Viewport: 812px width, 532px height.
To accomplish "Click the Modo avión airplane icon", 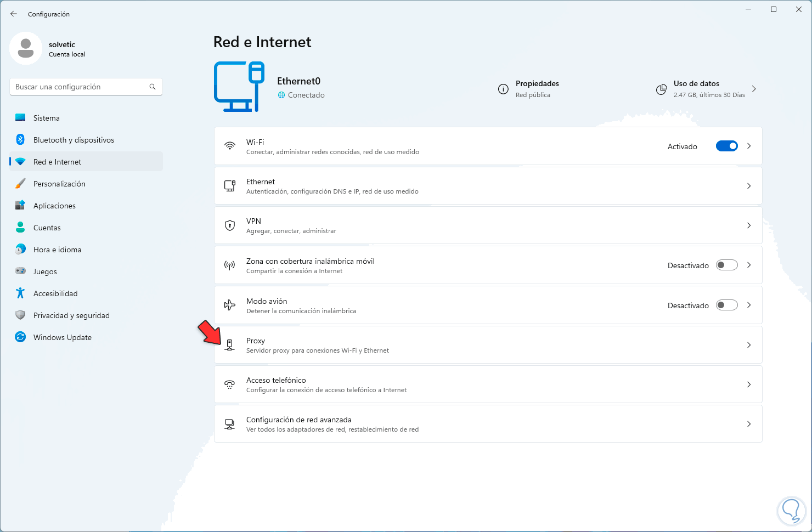I will pos(230,305).
